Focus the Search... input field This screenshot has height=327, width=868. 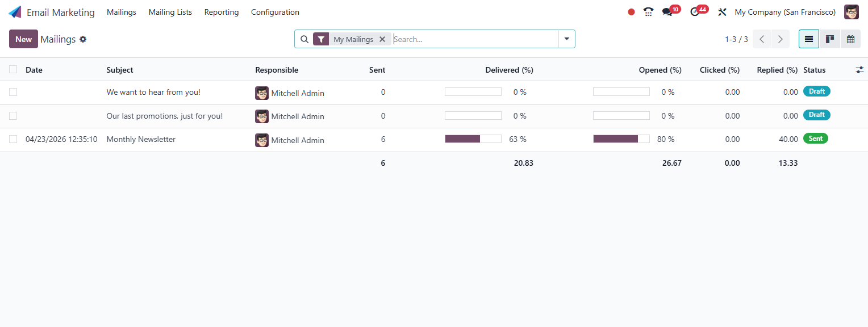click(475, 39)
